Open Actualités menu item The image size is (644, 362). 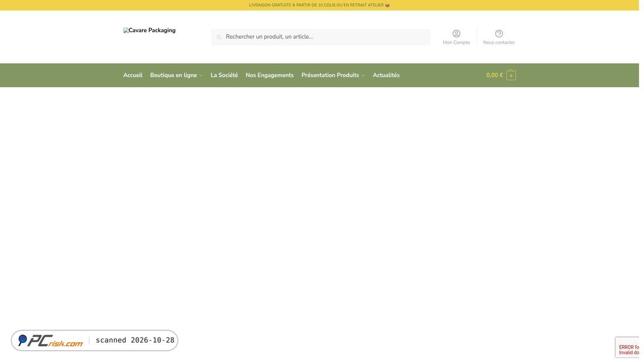click(x=386, y=75)
